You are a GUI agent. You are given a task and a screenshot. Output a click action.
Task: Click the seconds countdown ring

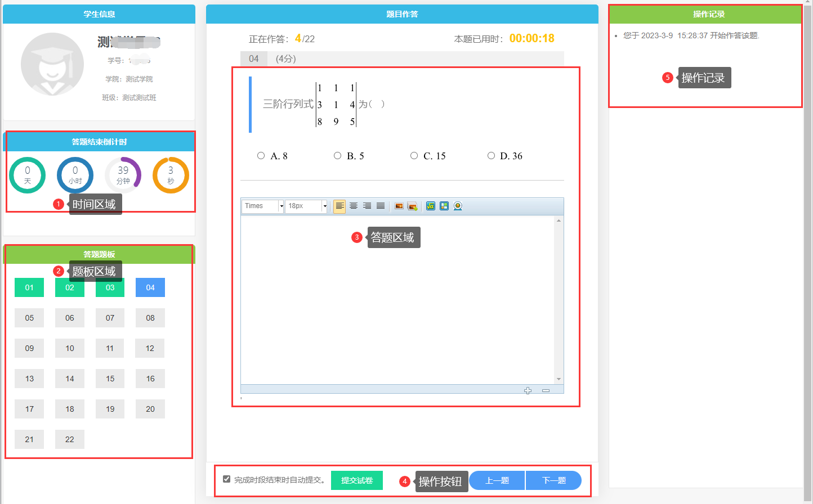[171, 175]
